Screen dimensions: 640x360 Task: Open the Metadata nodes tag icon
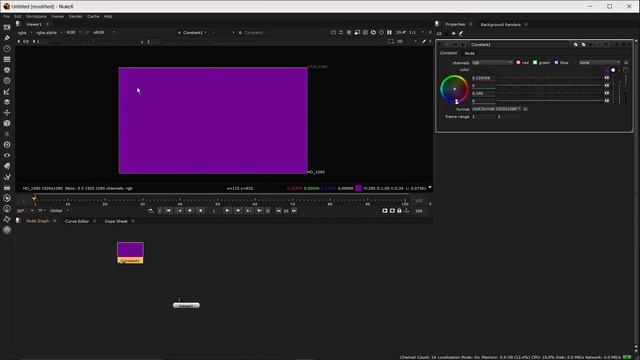point(7,166)
